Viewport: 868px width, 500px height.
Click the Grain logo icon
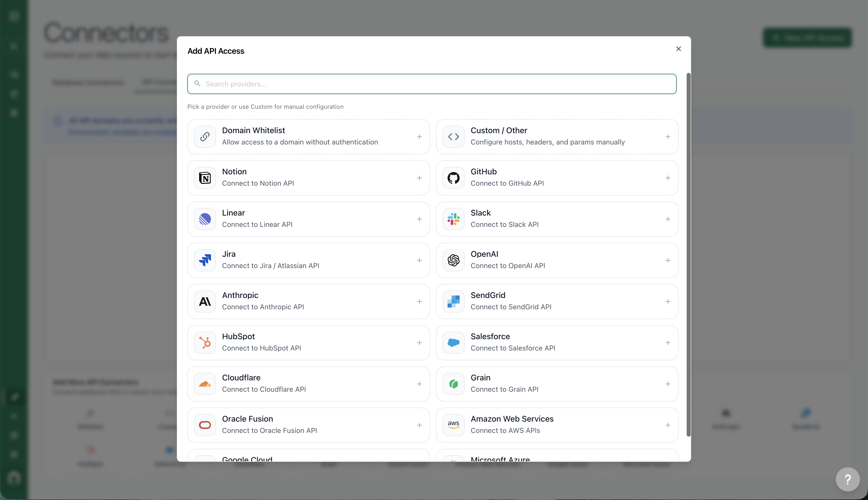point(453,384)
